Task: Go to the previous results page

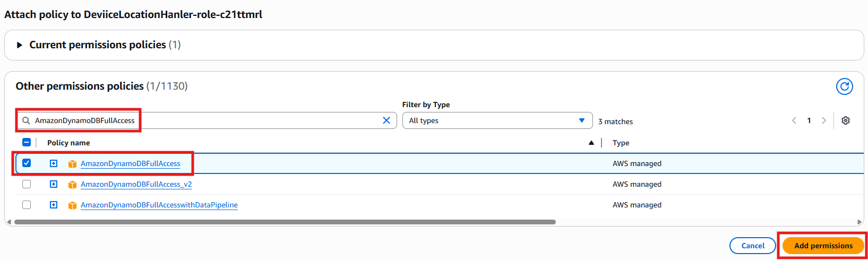Action: 794,121
